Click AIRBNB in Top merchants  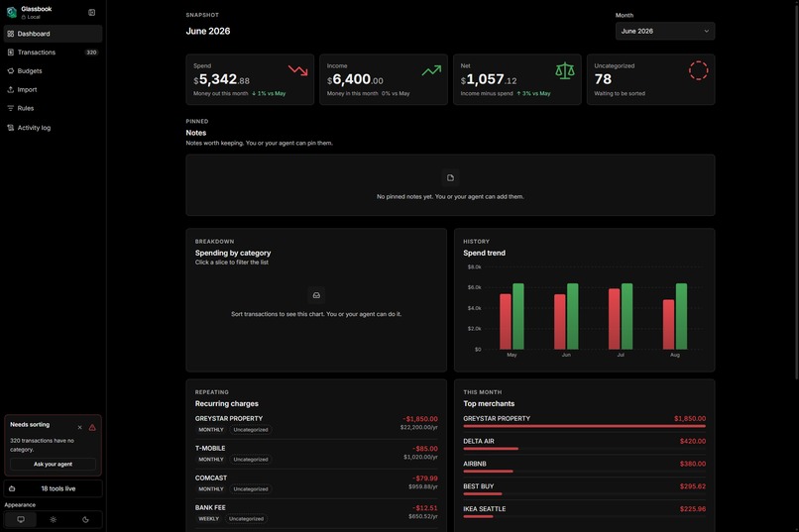[x=475, y=464]
